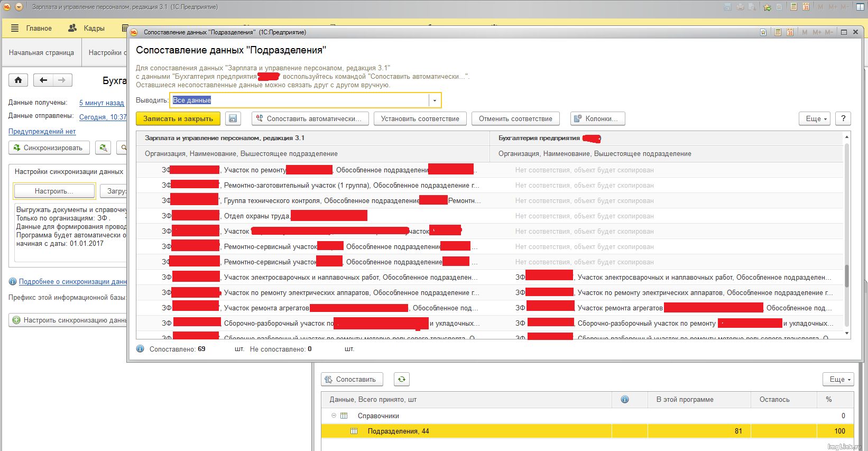Screen dimensions: 868x451
Task: Open calculator icon in the dialog title bar
Action: coord(778,32)
